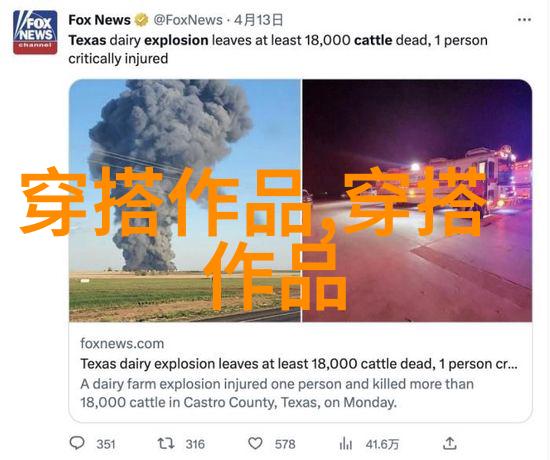The image size is (550, 460).
Task: Click the Castro County article description
Action: click(x=277, y=393)
